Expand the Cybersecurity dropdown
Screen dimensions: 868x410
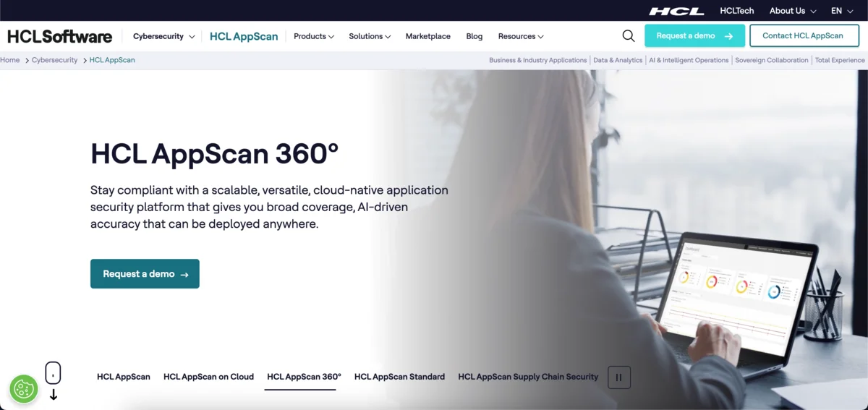pos(164,36)
